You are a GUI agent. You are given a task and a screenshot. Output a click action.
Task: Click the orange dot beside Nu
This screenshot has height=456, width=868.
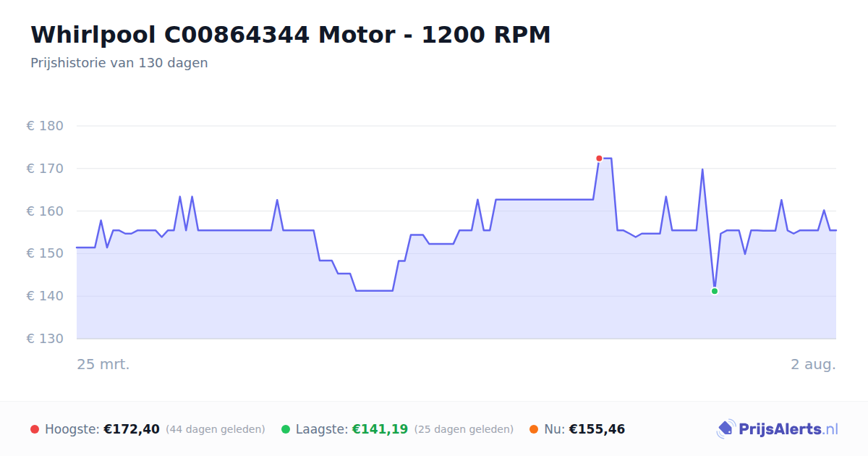click(x=534, y=429)
